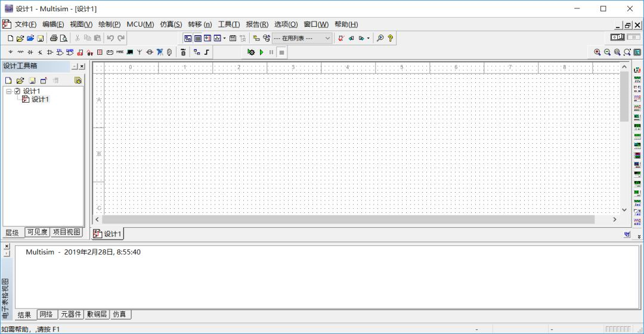644x334 pixels.
Task: Select child 设计1 schematic in tree
Action: (x=41, y=99)
